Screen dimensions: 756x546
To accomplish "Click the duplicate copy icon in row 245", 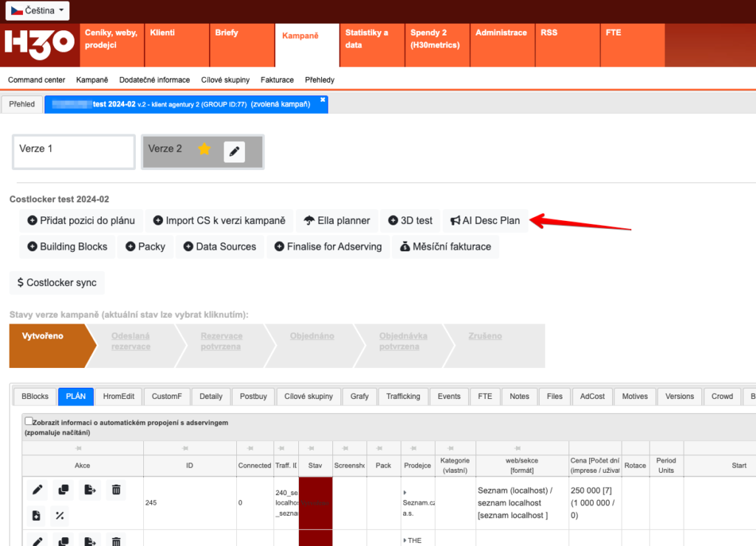I will coord(63,489).
